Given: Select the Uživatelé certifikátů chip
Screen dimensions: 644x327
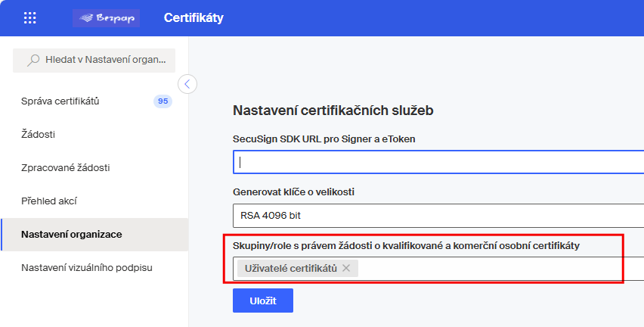Looking at the screenshot, I should (x=290, y=268).
